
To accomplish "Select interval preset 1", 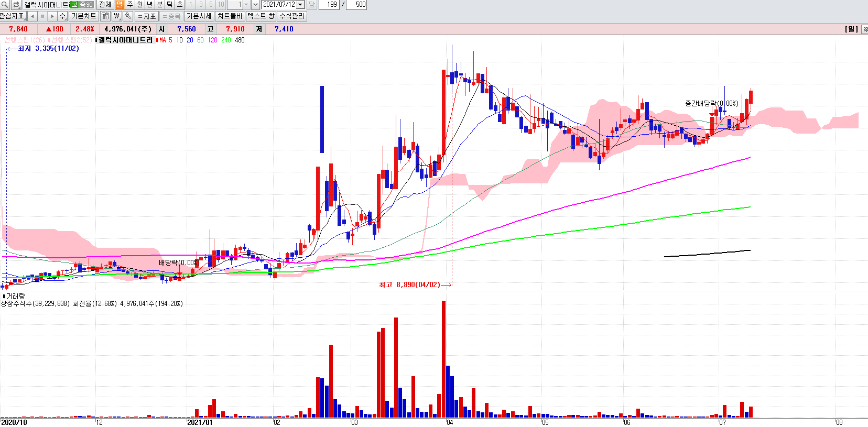I will click(191, 5).
